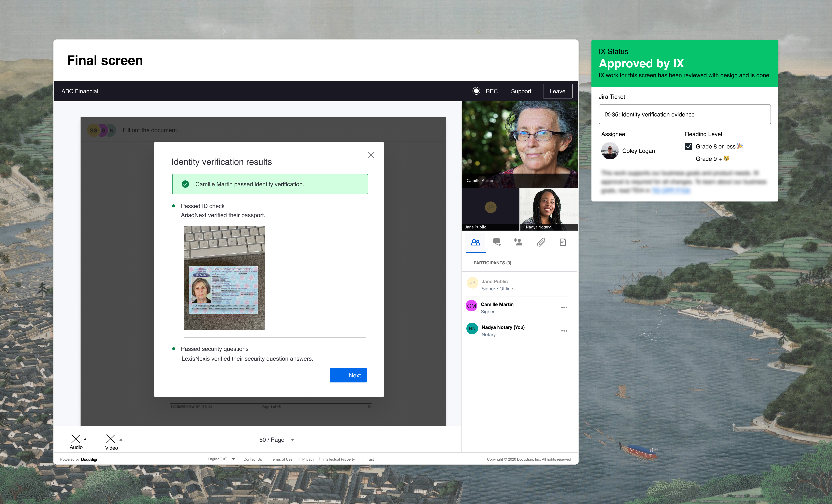Image resolution: width=832 pixels, height=504 pixels.
Task: Close the Identity verification results dialog
Action: pyautogui.click(x=371, y=155)
